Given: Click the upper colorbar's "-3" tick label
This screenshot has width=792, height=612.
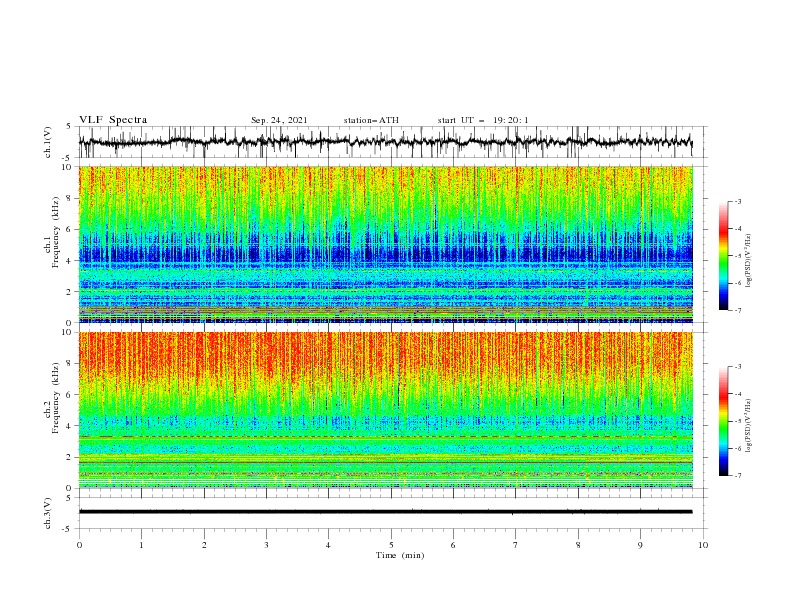Looking at the screenshot, I should tap(738, 201).
